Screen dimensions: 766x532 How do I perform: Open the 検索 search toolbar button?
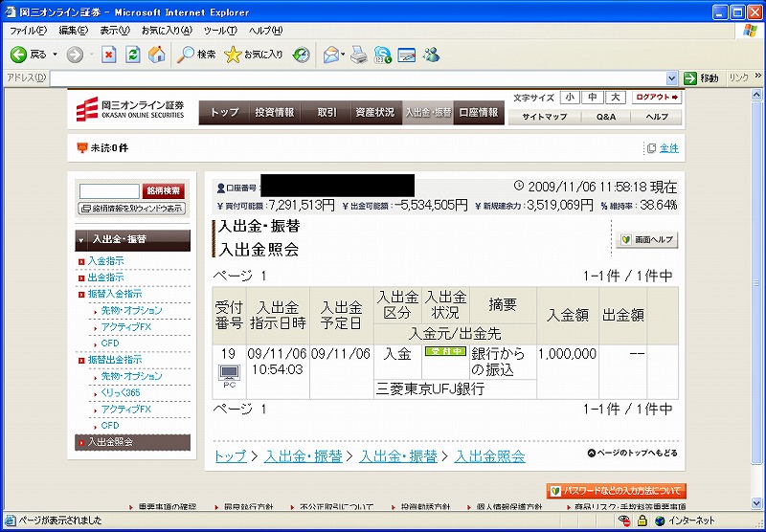point(197,55)
